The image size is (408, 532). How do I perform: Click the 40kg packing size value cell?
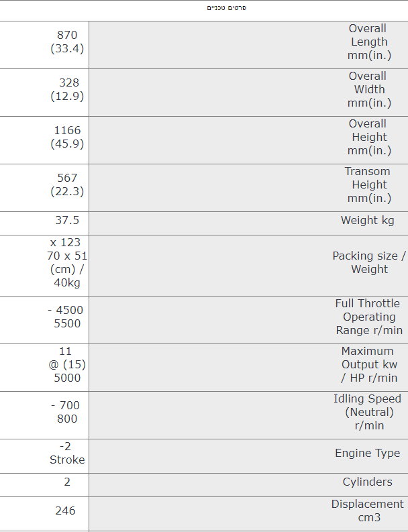(x=67, y=262)
